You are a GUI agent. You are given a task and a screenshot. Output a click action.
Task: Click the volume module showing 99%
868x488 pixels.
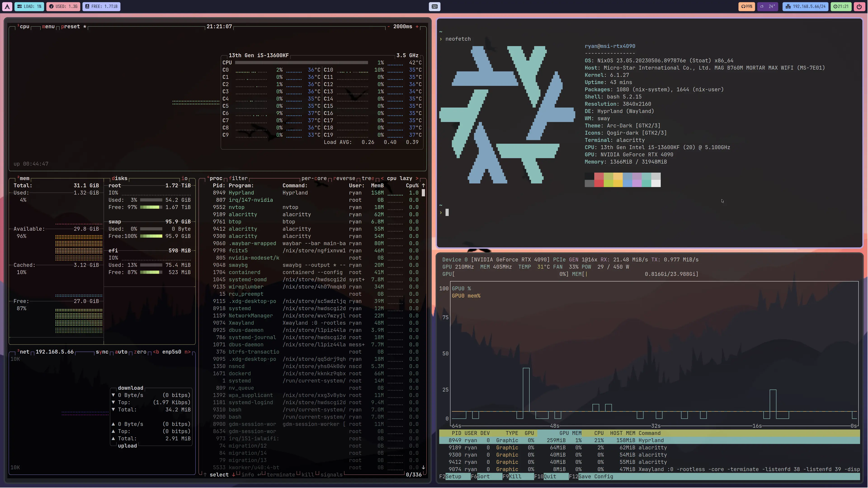746,6
